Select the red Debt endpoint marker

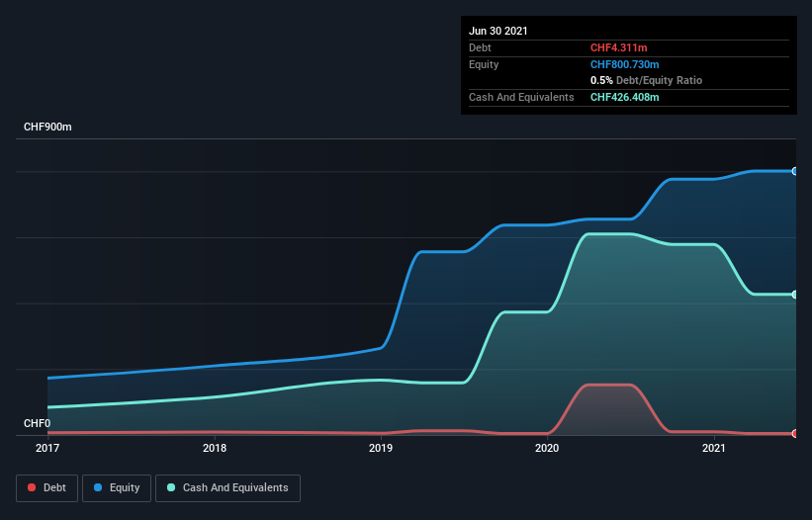click(795, 434)
